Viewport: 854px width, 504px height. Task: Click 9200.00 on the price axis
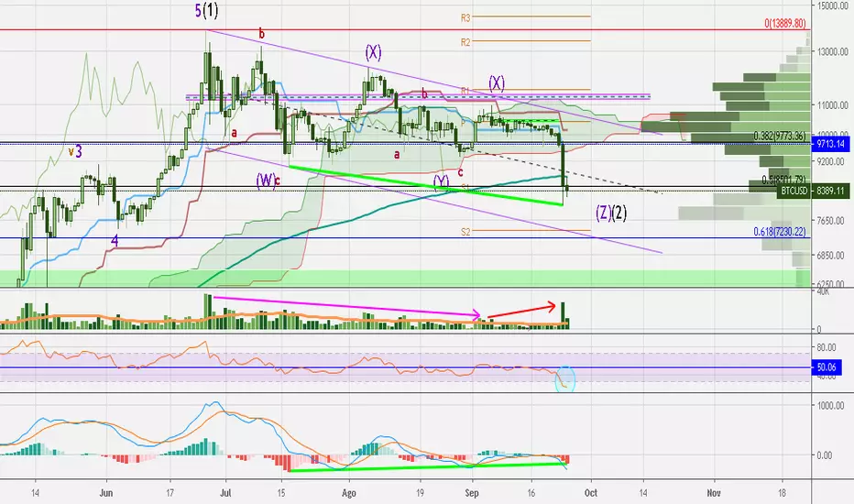click(x=832, y=162)
